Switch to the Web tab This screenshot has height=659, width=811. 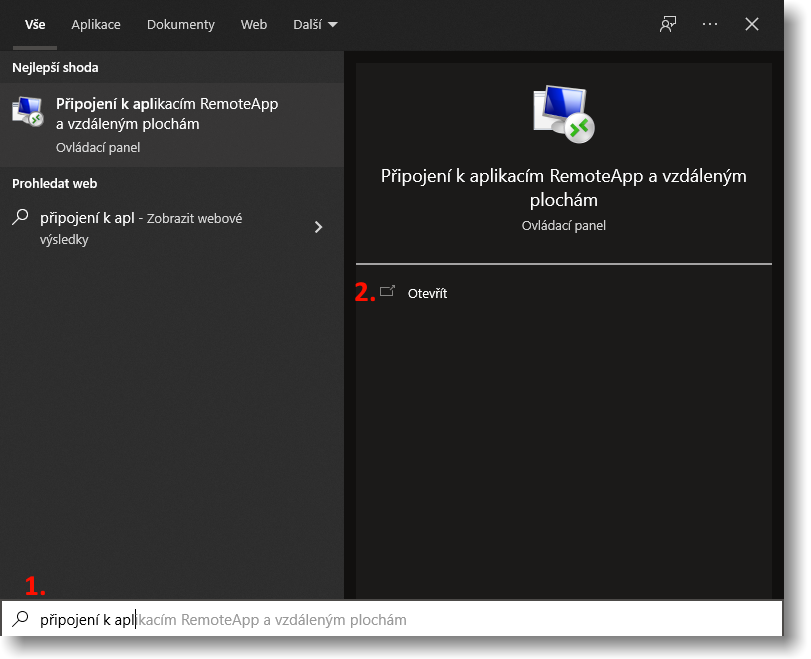tap(253, 24)
